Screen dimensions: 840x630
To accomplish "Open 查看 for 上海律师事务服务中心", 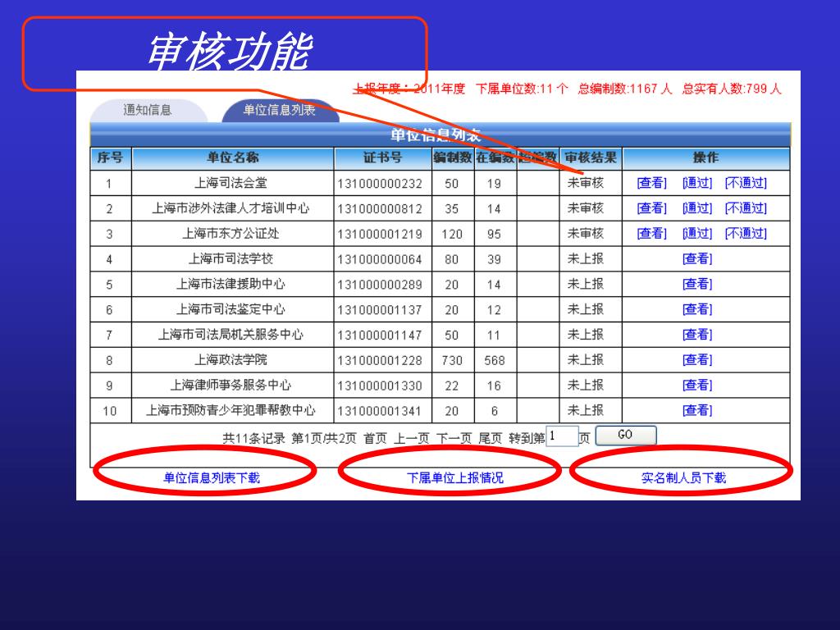I will [x=697, y=385].
